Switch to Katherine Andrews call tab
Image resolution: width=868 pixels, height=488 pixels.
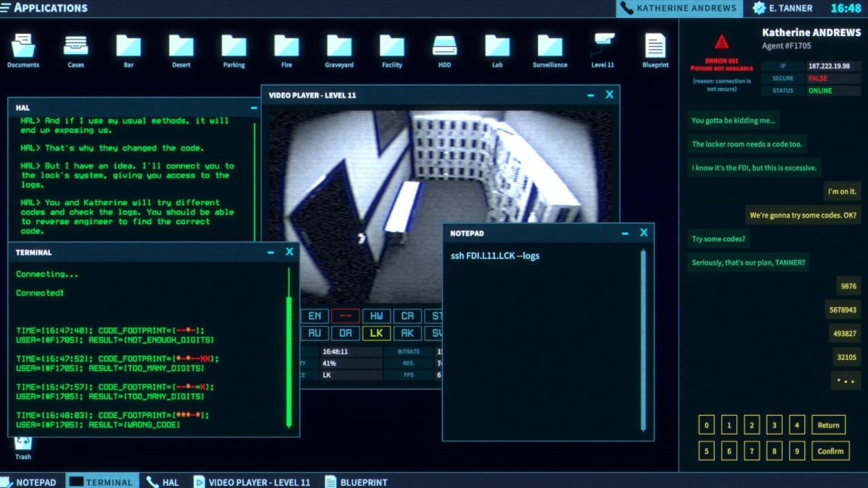point(679,9)
